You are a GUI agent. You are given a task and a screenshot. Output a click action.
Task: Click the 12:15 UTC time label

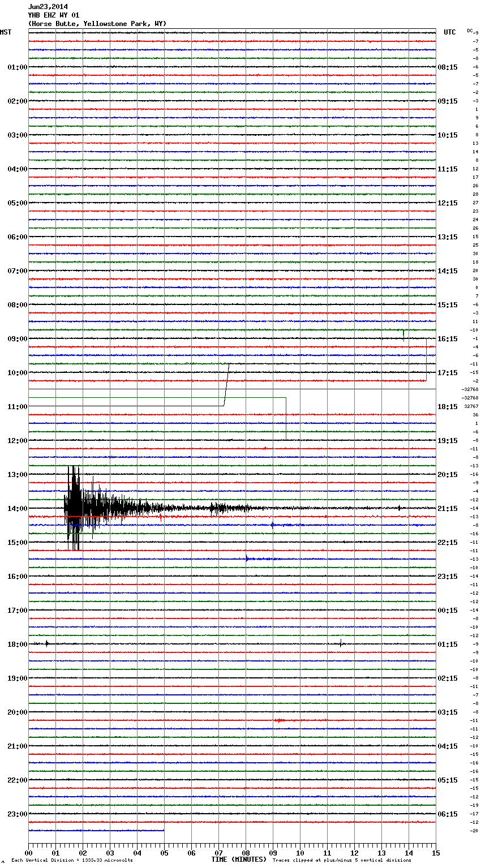(448, 203)
